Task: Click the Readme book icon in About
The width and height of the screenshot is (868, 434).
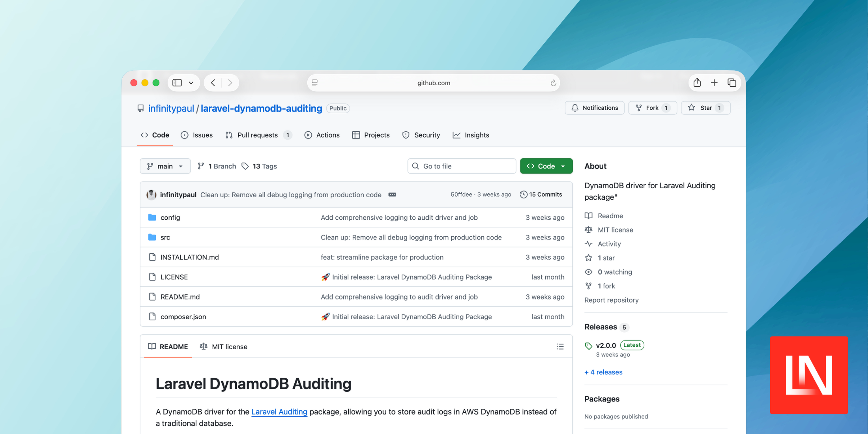Action: 588,215
